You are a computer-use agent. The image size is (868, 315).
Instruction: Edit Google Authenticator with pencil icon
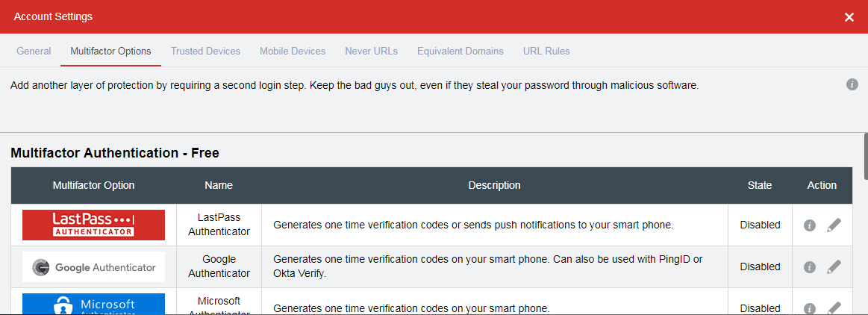[x=834, y=266]
